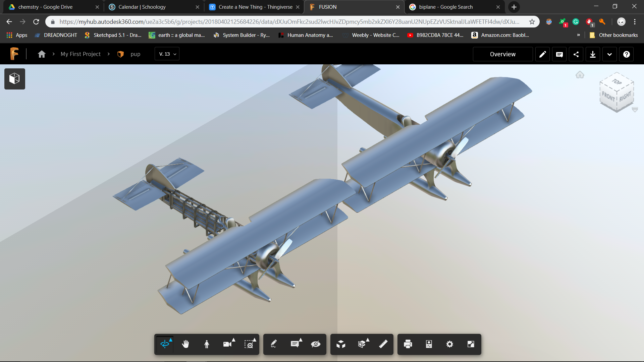
Task: Close the Thingiverse tab
Action: pos(298,7)
